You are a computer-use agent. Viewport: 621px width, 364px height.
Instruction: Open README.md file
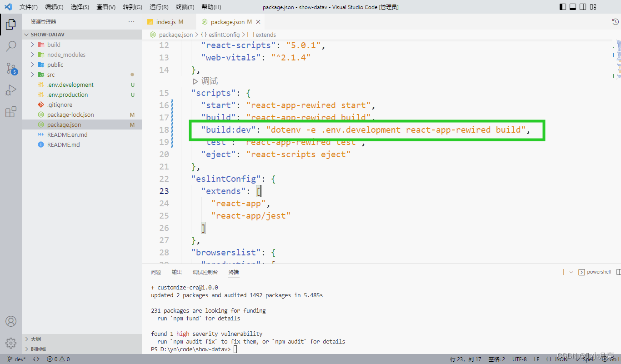(x=82, y=145)
